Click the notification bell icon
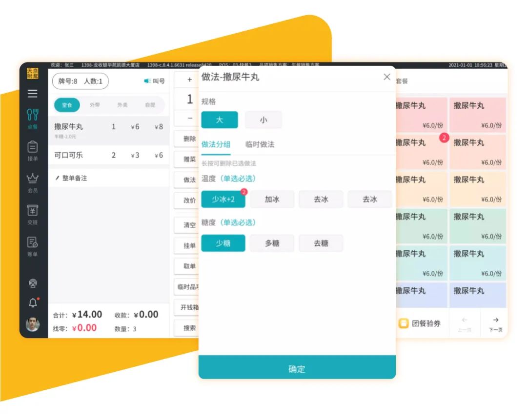This screenshot has height=420, width=527. (x=33, y=302)
